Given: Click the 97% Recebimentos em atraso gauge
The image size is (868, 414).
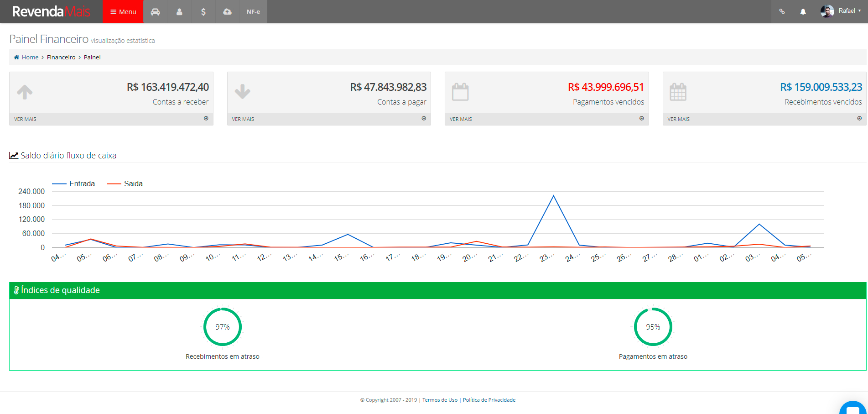Looking at the screenshot, I should click(223, 327).
